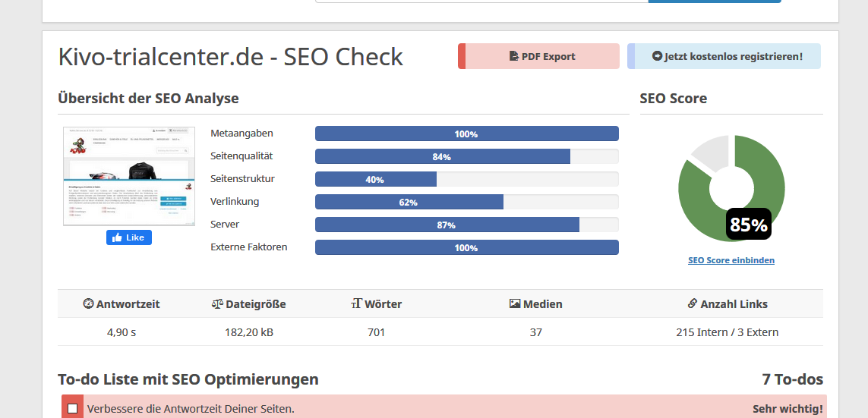Click the scale icon next to Dateigröße
The image size is (868, 418).
pos(217,303)
